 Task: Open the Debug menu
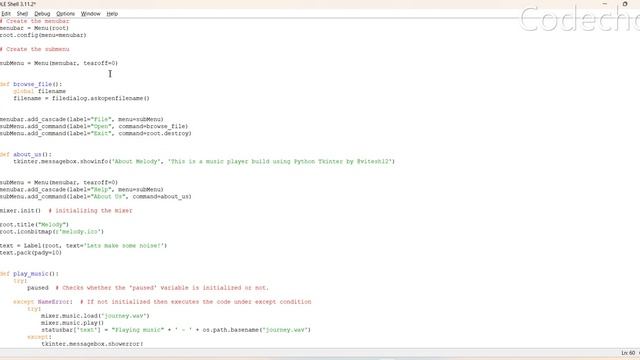(x=42, y=14)
